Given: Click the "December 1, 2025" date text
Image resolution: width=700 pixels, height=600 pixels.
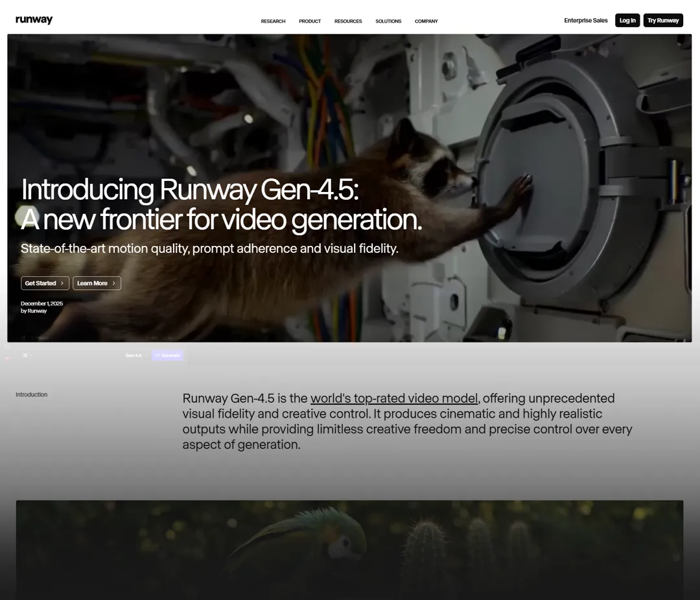Looking at the screenshot, I should coord(42,304).
